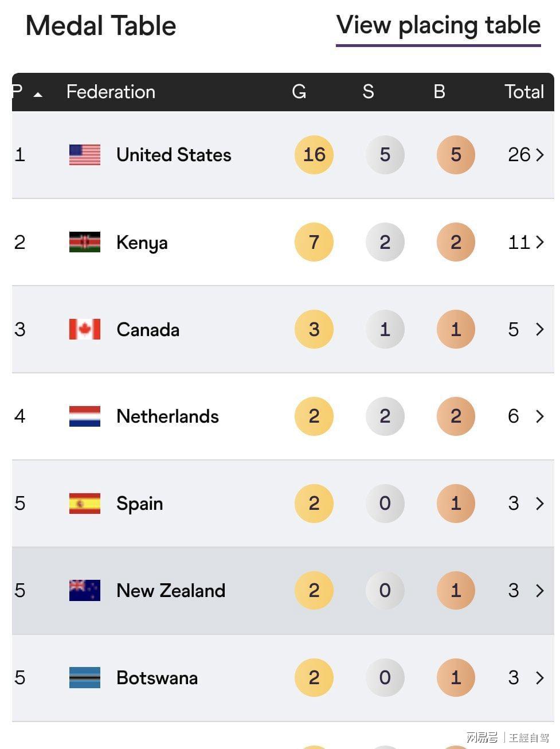Expand Kenya medal details chevron
Viewport: 560px width, 749px height.
539,242
